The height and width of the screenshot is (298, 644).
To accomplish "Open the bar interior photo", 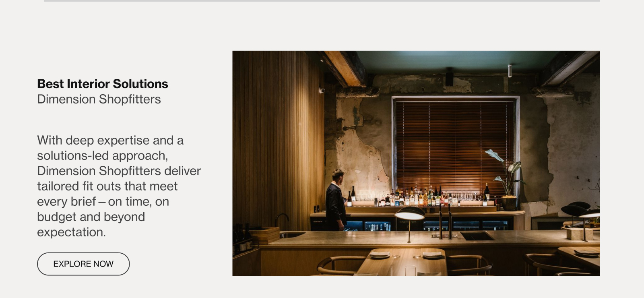I will [416, 163].
